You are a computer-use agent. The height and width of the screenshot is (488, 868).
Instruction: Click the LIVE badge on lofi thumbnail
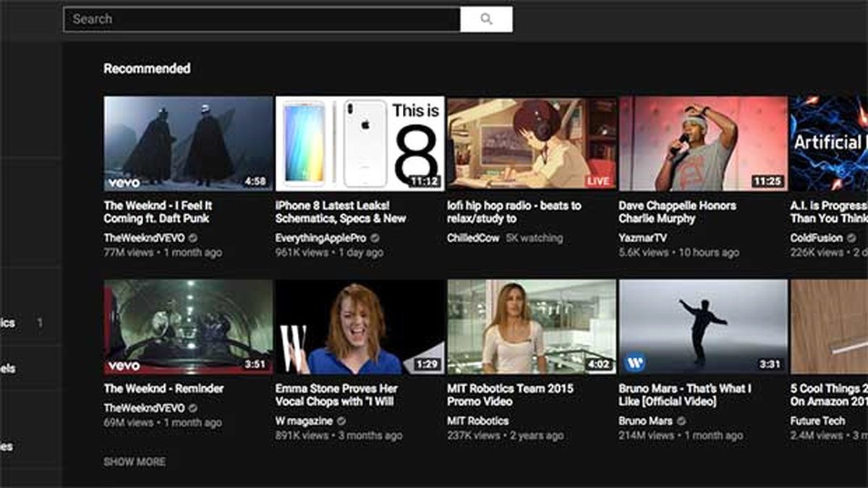pyautogui.click(x=598, y=181)
